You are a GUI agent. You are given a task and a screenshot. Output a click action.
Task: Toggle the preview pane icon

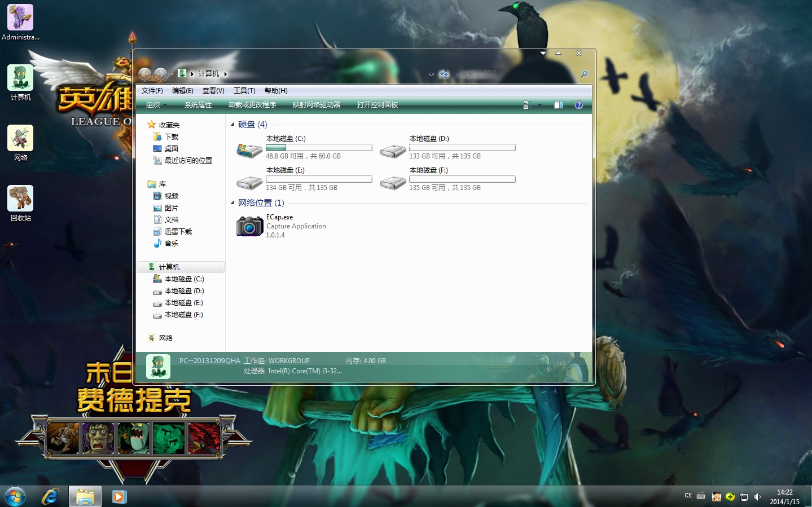tap(559, 105)
